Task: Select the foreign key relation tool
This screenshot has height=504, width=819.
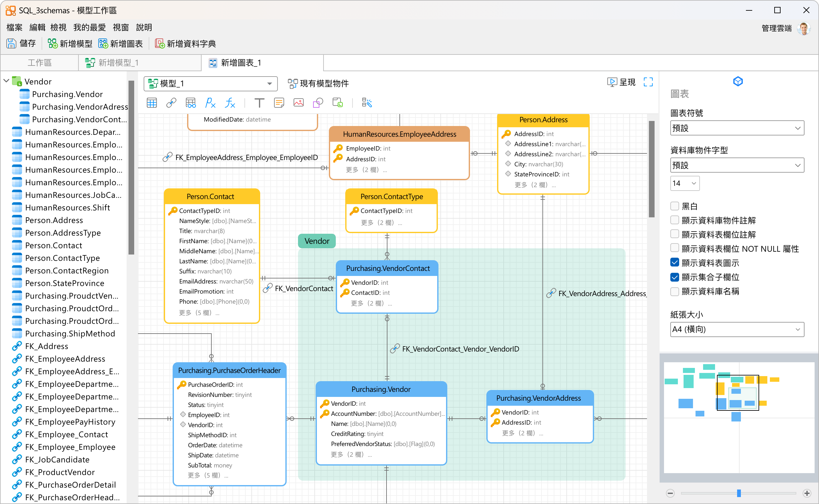Action: point(171,103)
